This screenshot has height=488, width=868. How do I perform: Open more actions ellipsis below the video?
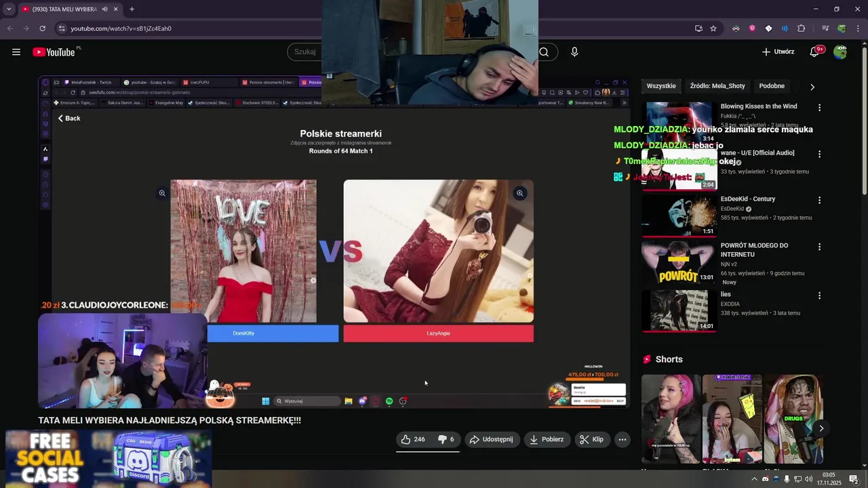[x=622, y=439]
